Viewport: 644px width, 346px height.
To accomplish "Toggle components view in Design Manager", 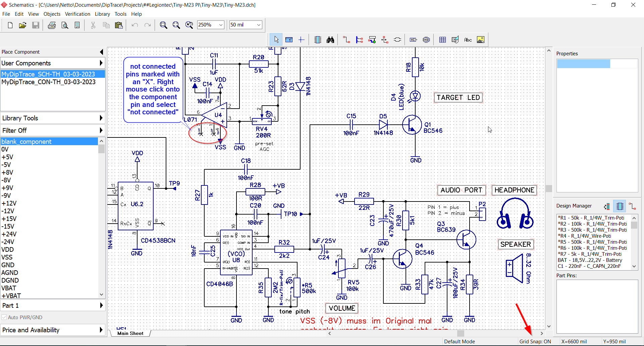I will coord(620,206).
